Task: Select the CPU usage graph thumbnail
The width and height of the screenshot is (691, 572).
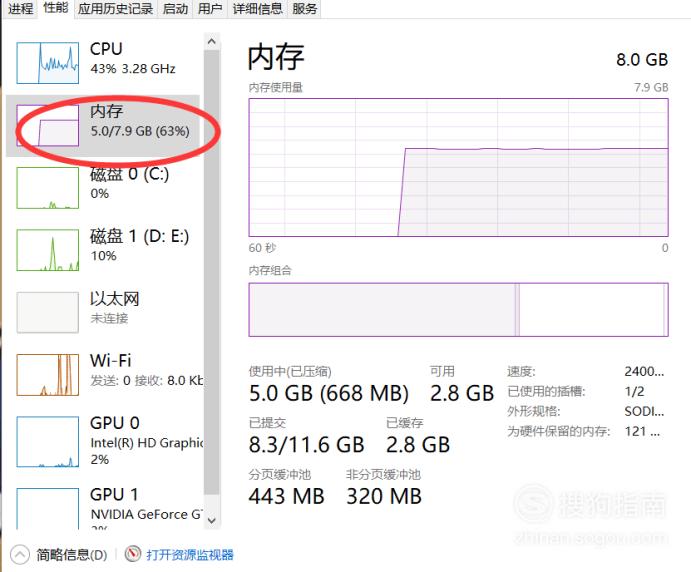Action: [48, 63]
